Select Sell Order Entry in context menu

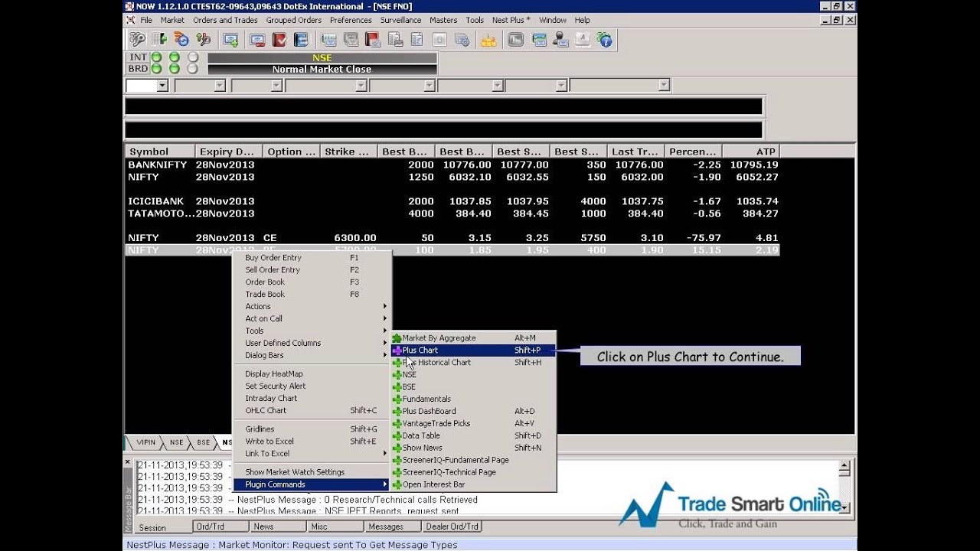click(x=312, y=270)
